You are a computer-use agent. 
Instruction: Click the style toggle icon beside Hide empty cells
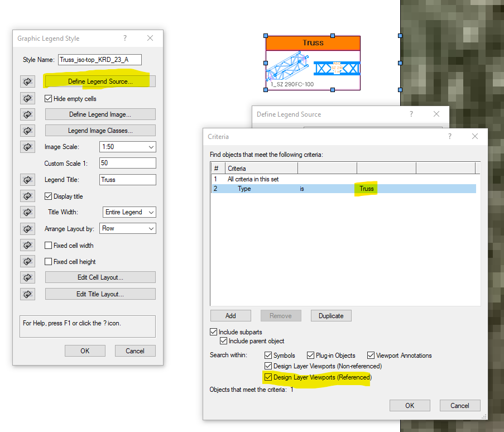27,98
